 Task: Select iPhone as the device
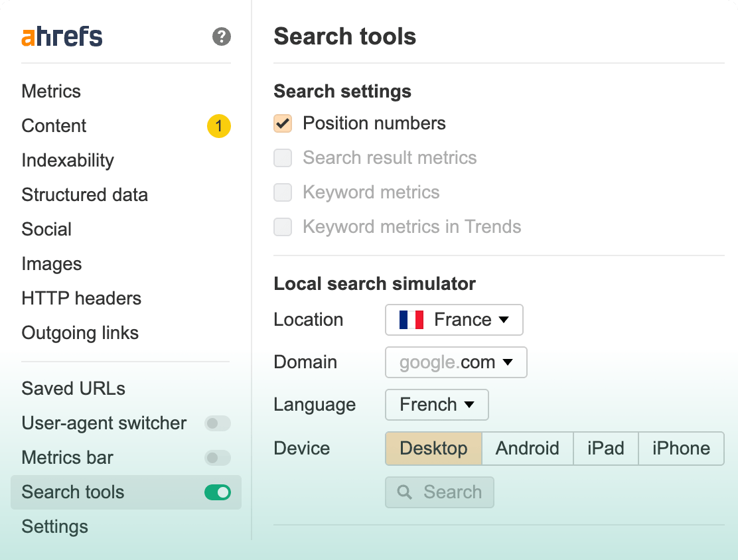coord(681,449)
